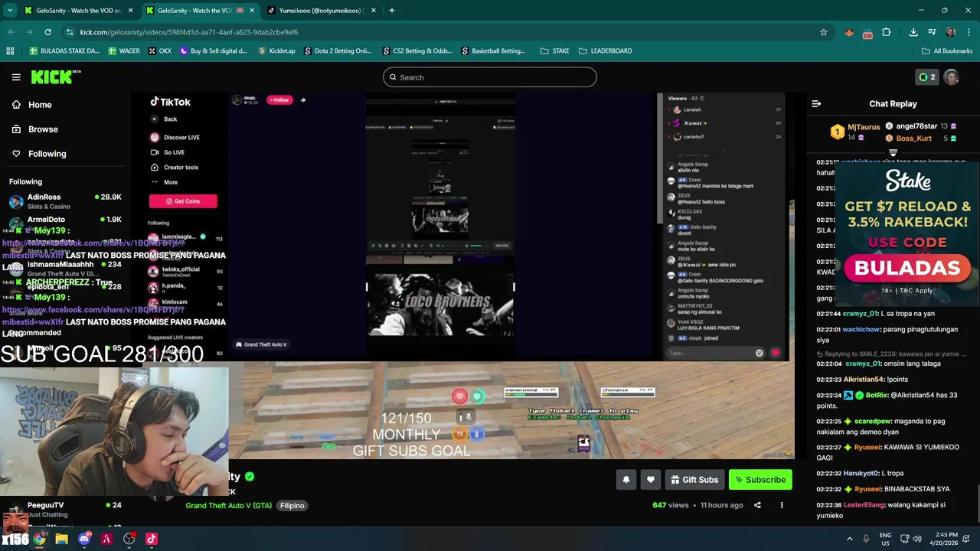Expand LEADERBOARD bookmark folder
The image size is (980, 551).
pyautogui.click(x=605, y=51)
